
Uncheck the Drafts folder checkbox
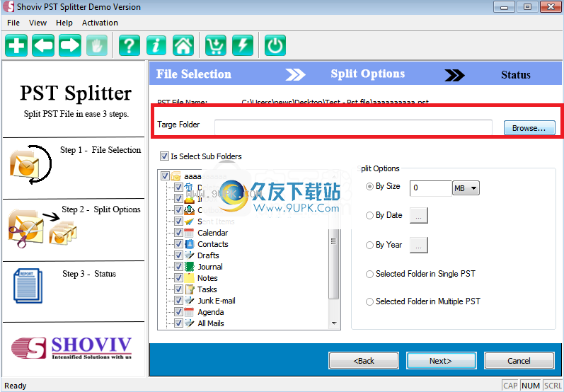coord(178,255)
